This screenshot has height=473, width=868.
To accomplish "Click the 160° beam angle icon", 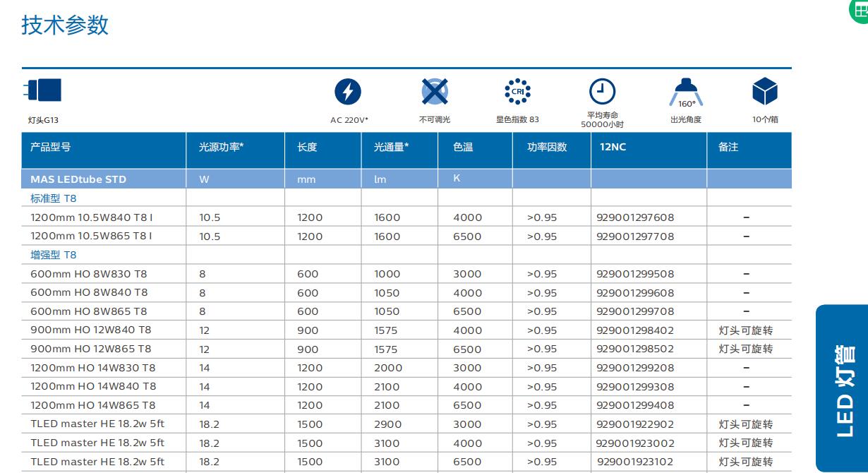I will (x=686, y=92).
